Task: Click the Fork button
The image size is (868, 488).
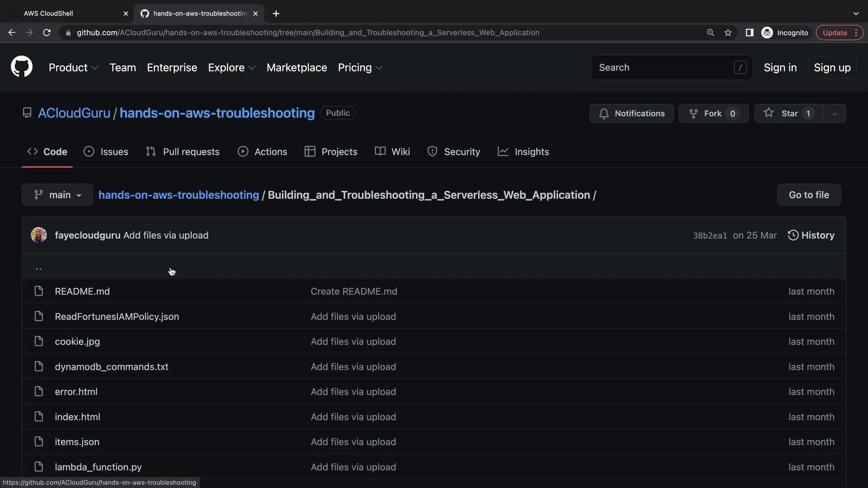Action: 713,113
